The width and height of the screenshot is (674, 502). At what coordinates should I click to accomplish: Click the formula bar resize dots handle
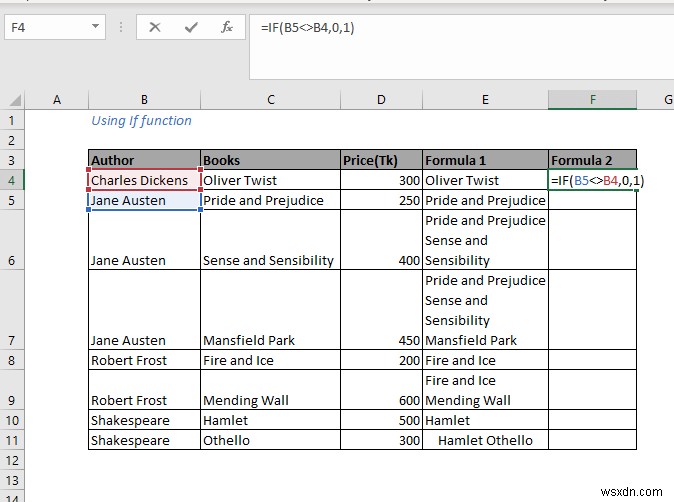point(121,28)
